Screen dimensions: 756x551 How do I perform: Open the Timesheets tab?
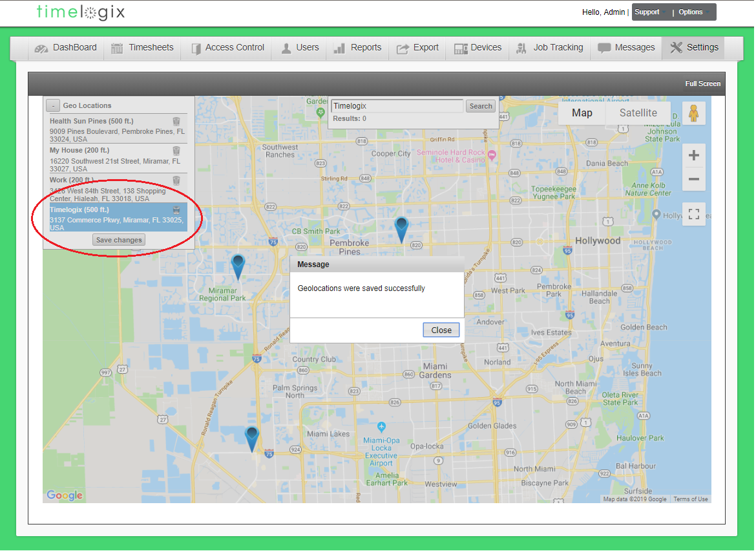click(x=142, y=48)
